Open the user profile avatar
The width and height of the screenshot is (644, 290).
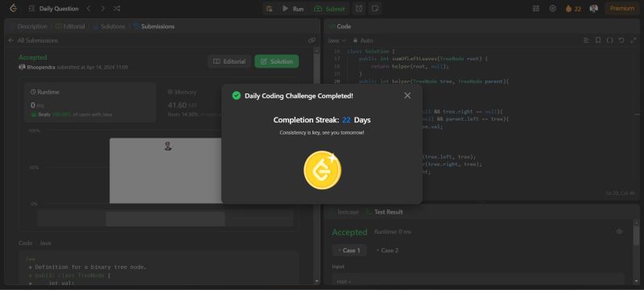(x=593, y=8)
